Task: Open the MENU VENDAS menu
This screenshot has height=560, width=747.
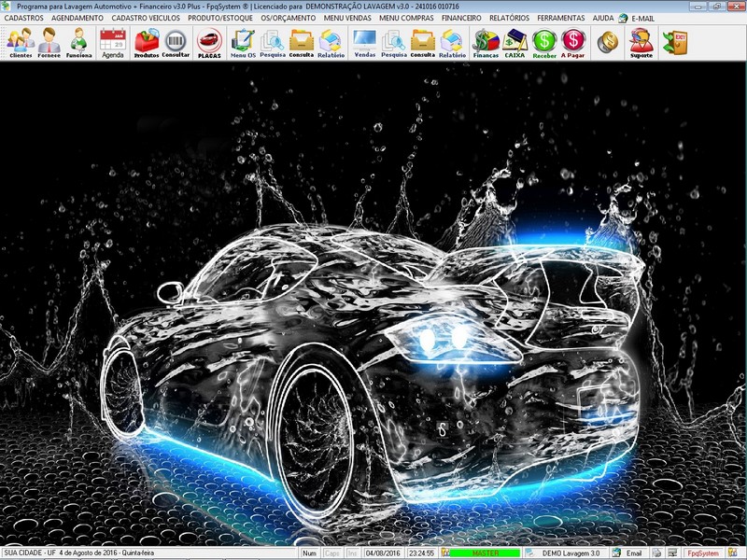Action: (347, 18)
